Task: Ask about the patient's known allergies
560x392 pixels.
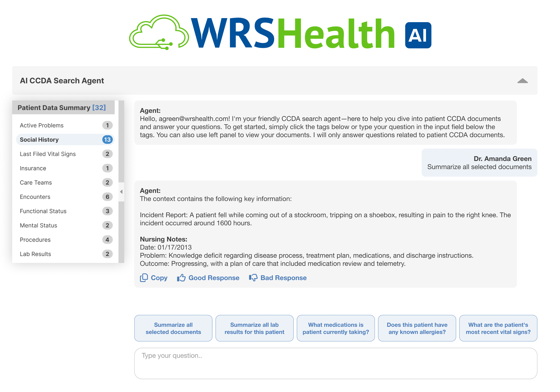Action: (417, 328)
